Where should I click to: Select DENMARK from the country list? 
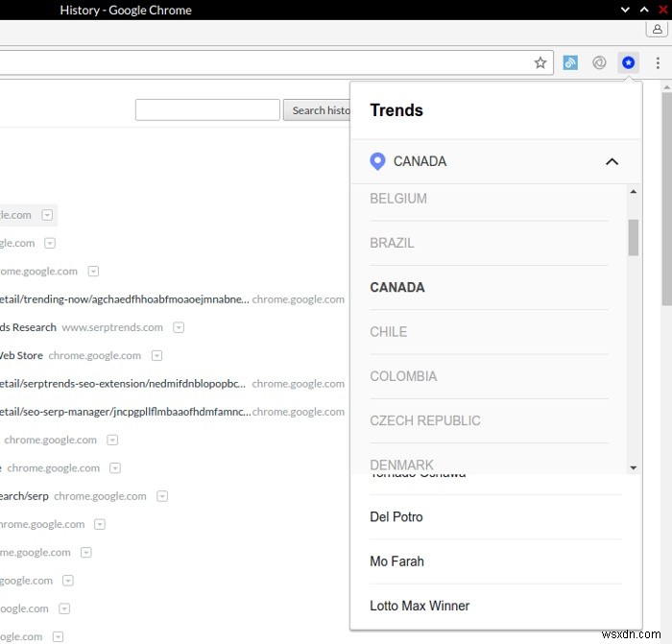(489, 461)
